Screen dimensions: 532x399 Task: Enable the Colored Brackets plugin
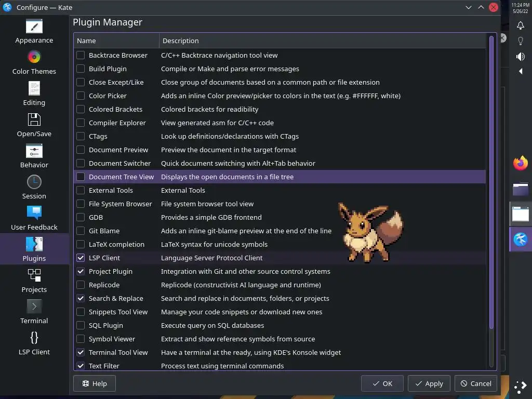pyautogui.click(x=81, y=109)
